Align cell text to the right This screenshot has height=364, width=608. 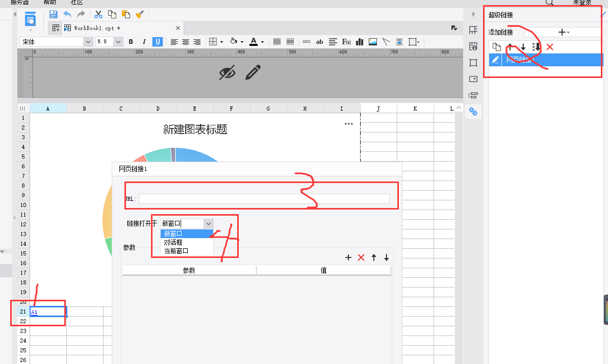click(x=197, y=42)
